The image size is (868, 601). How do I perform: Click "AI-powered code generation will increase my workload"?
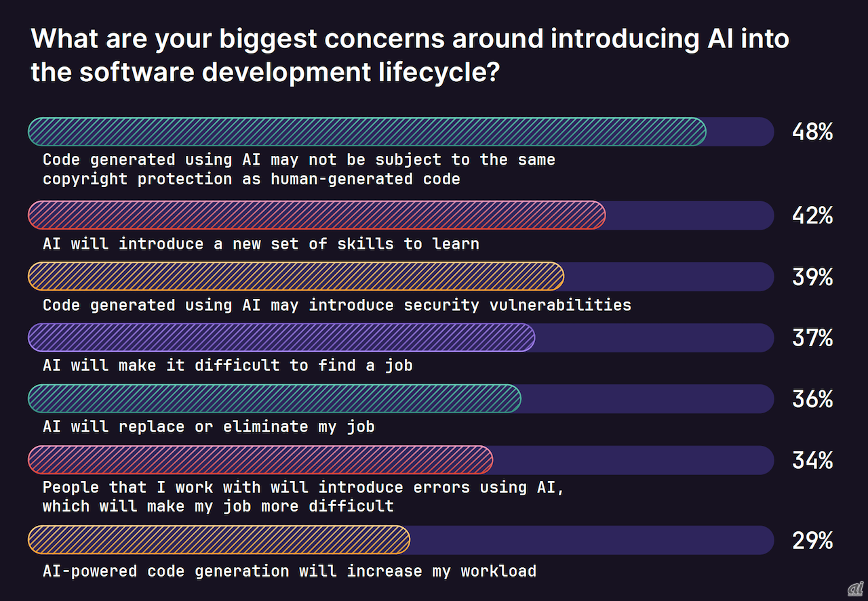point(289,571)
